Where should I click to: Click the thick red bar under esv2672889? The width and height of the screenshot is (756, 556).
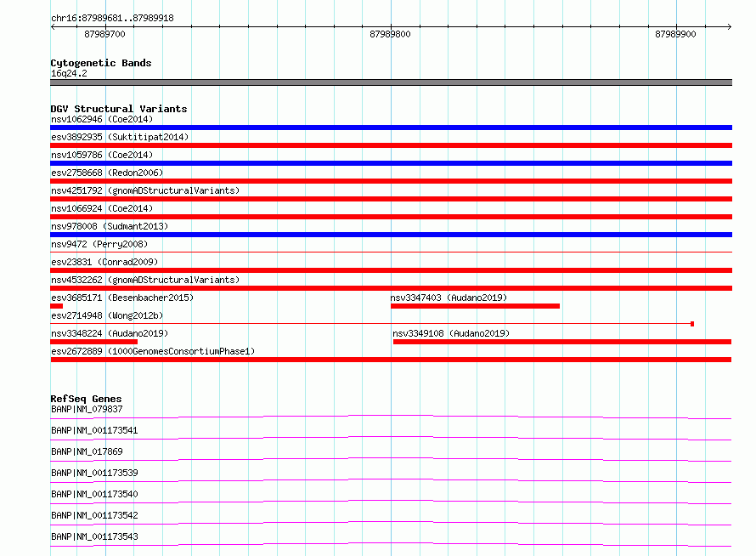pyautogui.click(x=391, y=360)
